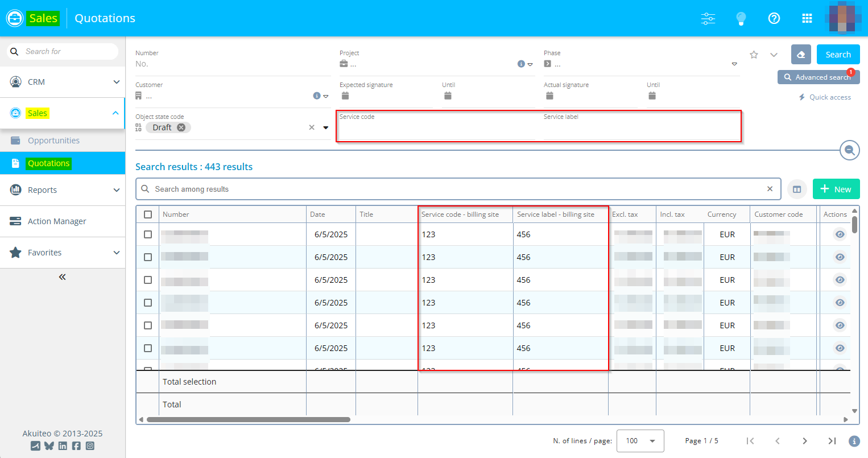This screenshot has height=458, width=868.
Task: Open the apps grid launcher icon
Action: click(807, 18)
